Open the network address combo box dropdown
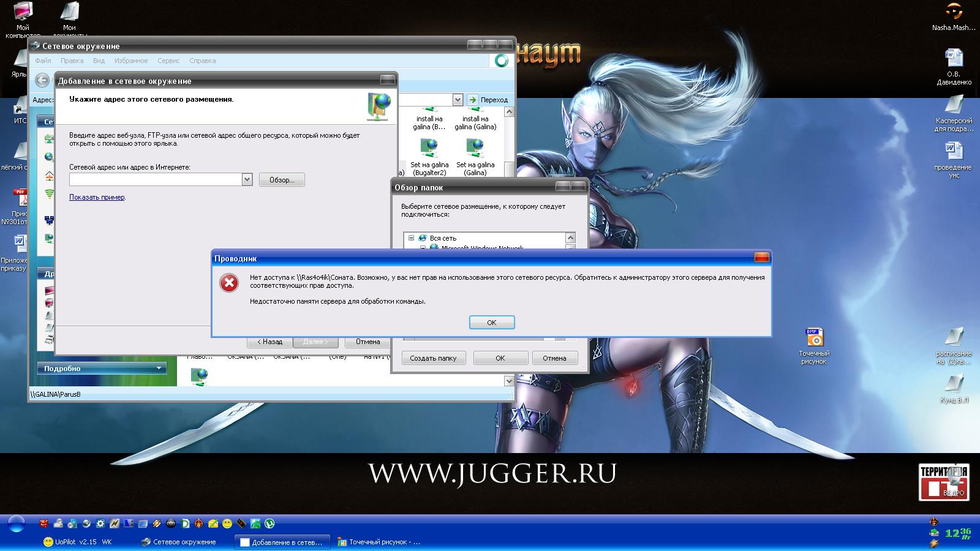Image resolution: width=980 pixels, height=551 pixels. click(x=247, y=179)
